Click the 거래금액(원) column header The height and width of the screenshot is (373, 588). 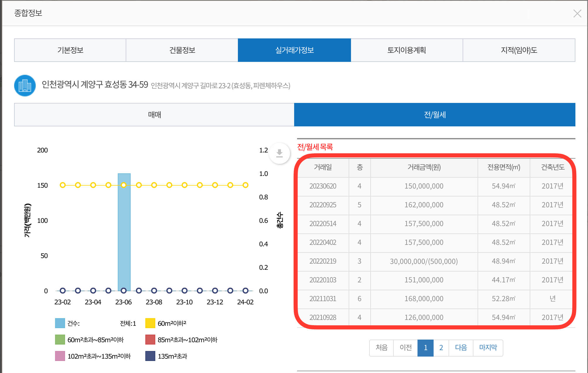coord(424,167)
